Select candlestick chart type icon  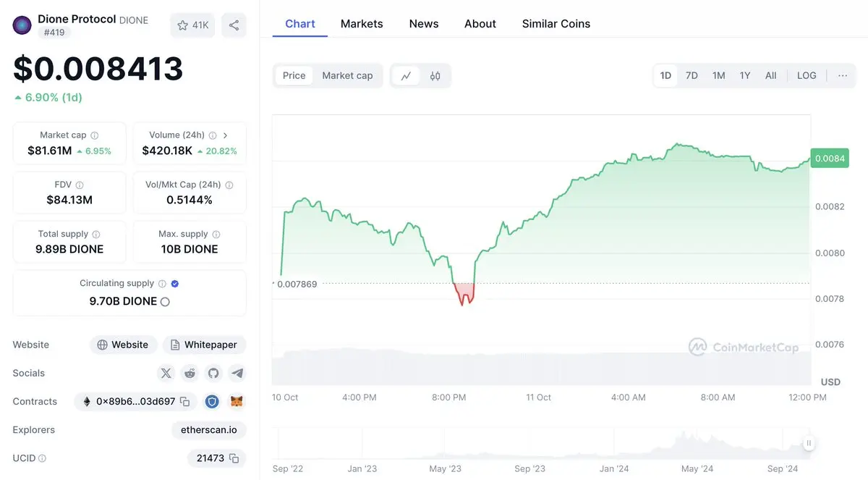pos(435,75)
